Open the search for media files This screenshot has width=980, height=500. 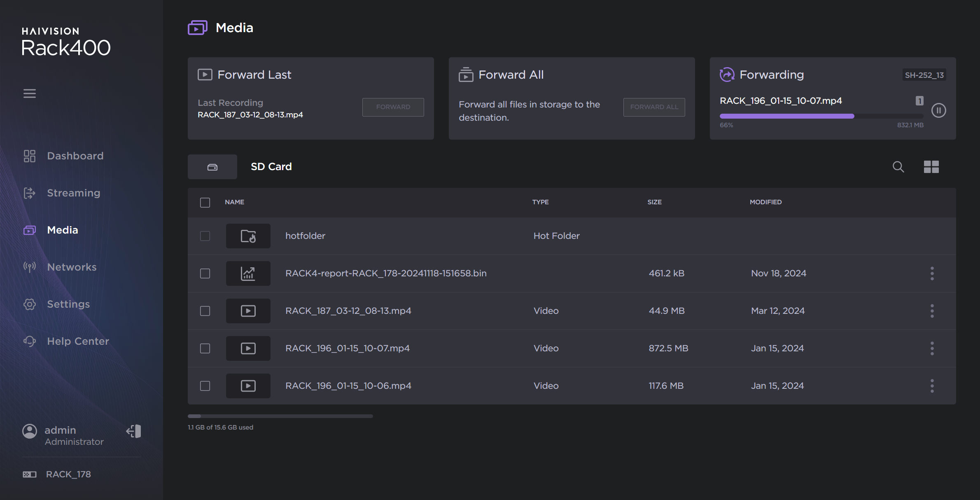click(898, 167)
